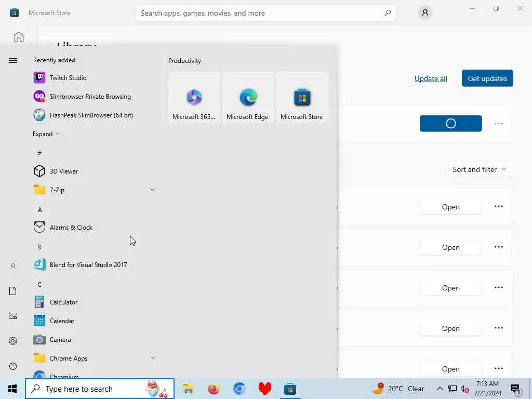Open Start menu hamburger navigation
Viewport: 532px width, 399px height.
coord(13,60)
